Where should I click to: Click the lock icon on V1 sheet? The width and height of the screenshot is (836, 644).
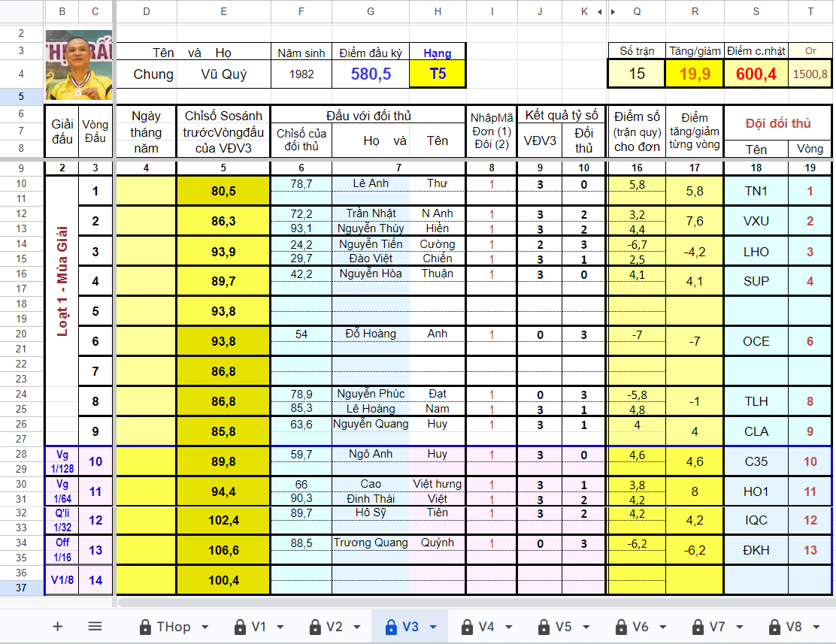click(x=240, y=627)
